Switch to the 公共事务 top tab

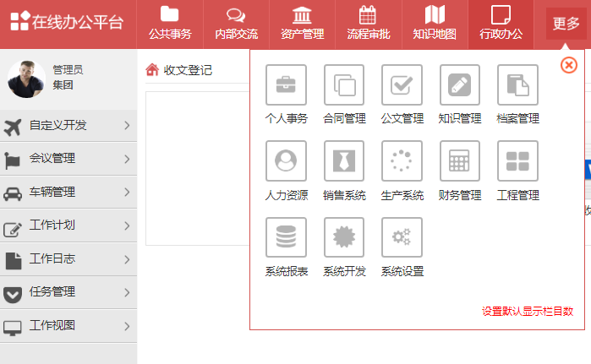click(170, 24)
